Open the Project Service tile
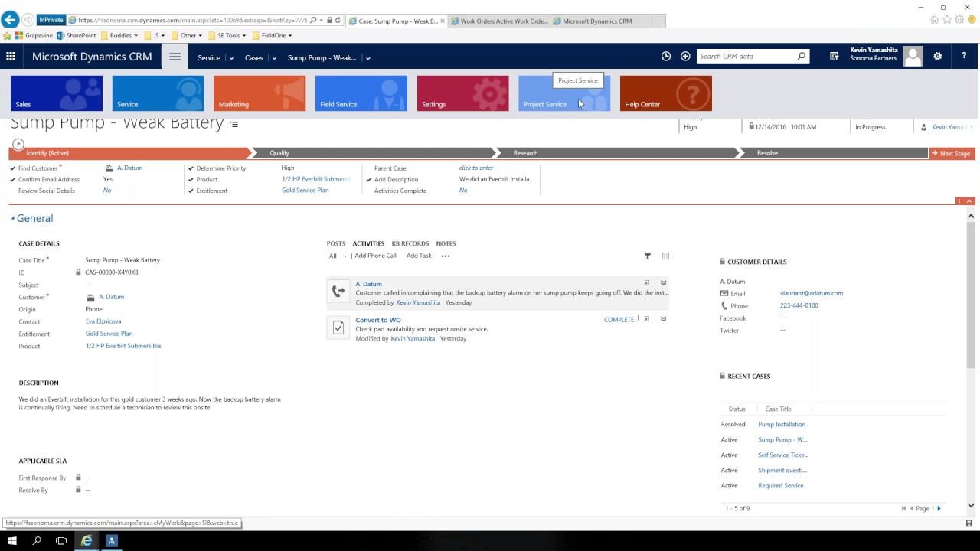This screenshot has width=980, height=551. coord(564,93)
